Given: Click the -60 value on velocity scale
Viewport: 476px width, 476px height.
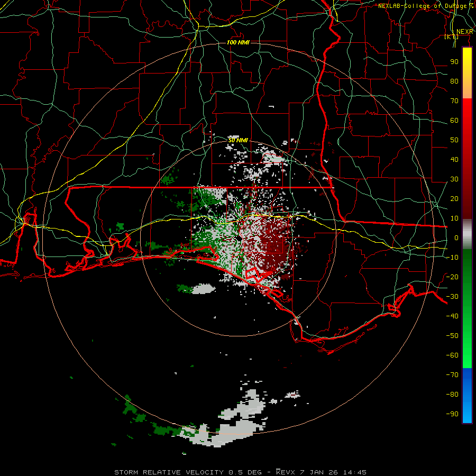Looking at the screenshot, I should [x=452, y=355].
